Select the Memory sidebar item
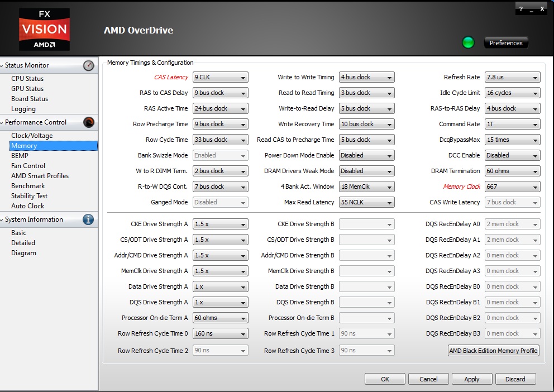 (x=54, y=146)
